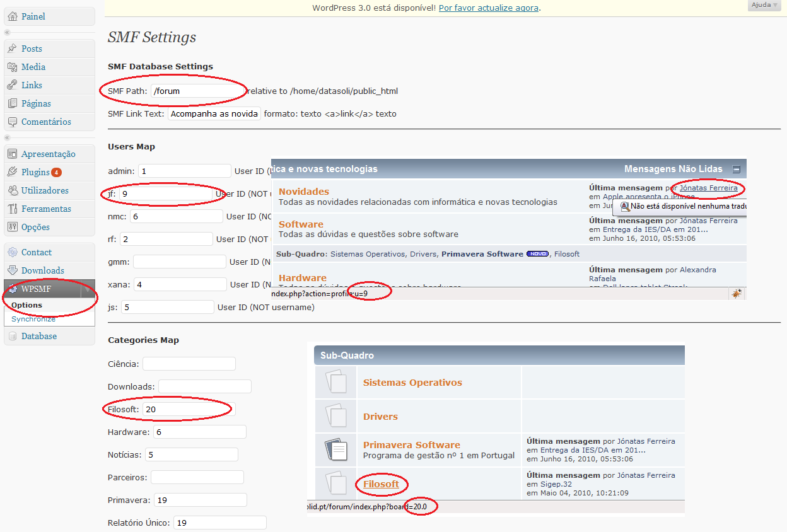Click the Páginas pages icon

(x=13, y=103)
